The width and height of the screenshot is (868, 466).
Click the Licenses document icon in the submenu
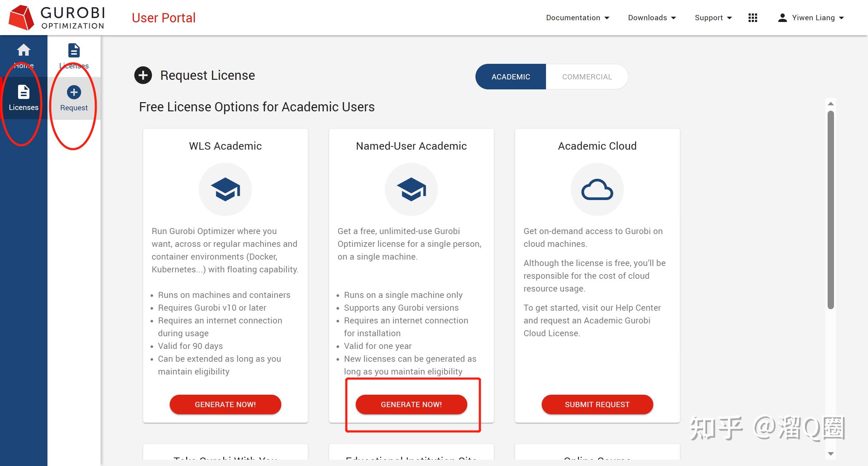point(74,51)
